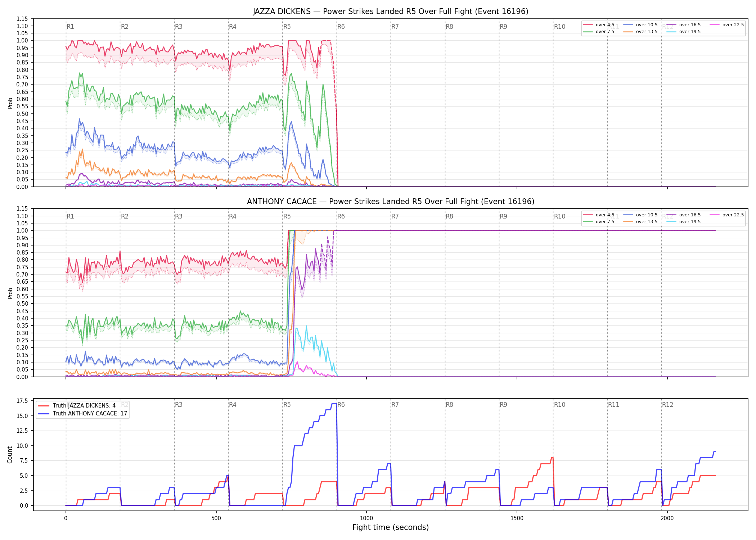The height and width of the screenshot is (540, 756).
Task: Click the 'Count' y-axis label
Action: [x=10, y=455]
